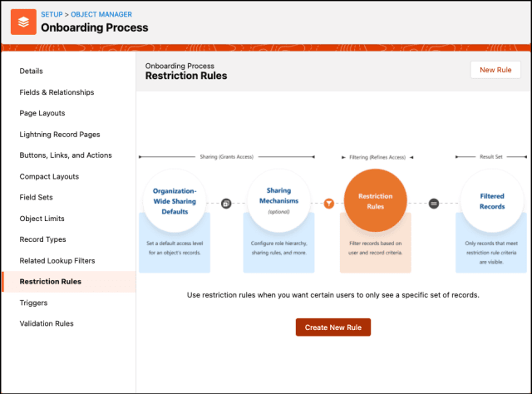Navigate to Buttons, Links, and Actions
532x394 pixels.
pos(66,155)
